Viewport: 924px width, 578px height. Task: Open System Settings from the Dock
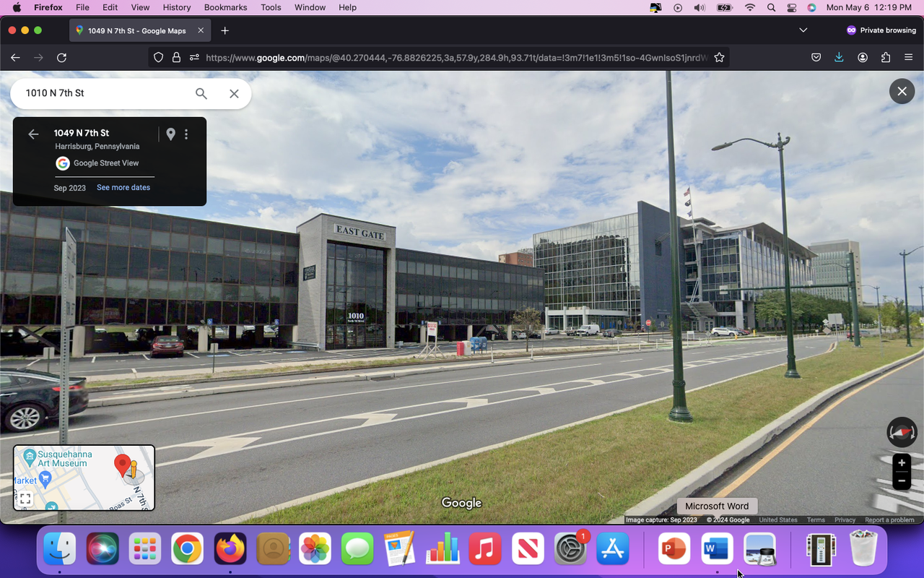[570, 550]
